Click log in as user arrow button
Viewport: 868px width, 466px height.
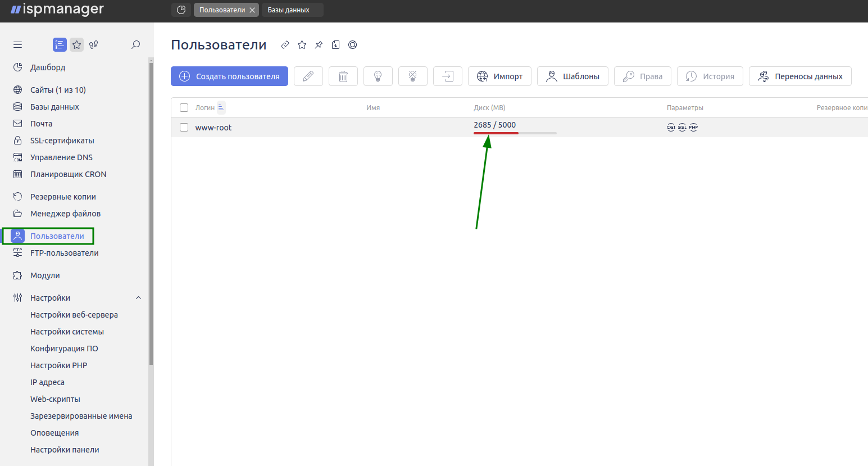click(448, 76)
